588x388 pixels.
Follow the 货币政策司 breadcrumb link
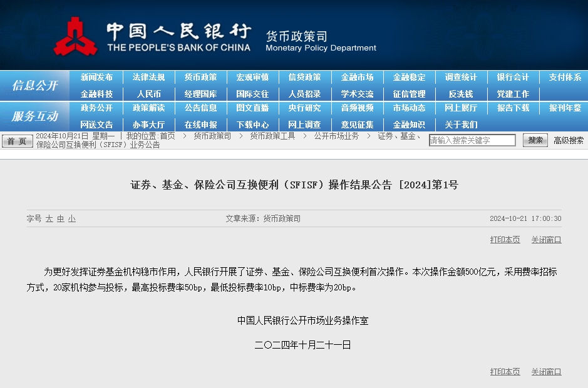pyautogui.click(x=212, y=136)
